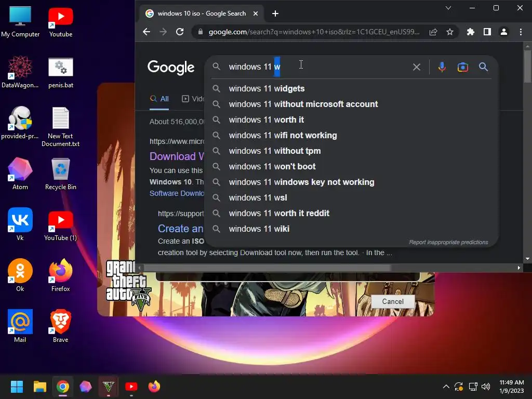
Task: Click the Google logo
Action: (x=171, y=68)
